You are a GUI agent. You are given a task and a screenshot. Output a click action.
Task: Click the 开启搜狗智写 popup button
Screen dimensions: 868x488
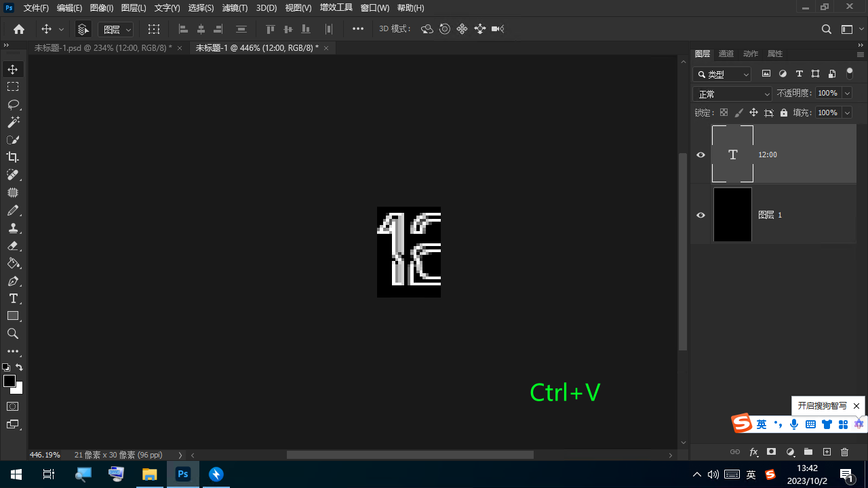[822, 406]
